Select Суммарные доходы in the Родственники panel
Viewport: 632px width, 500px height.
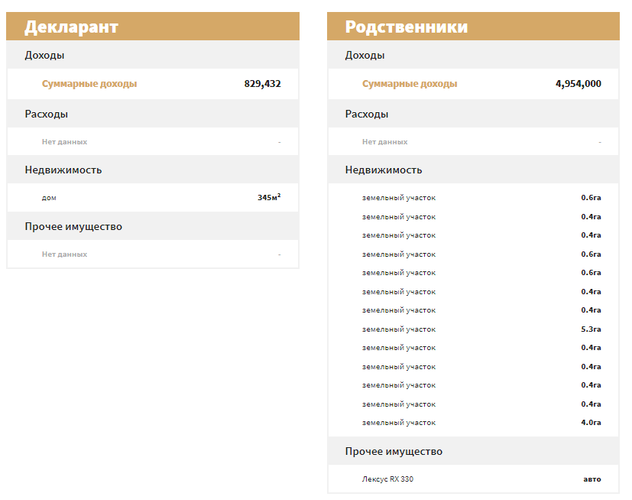(409, 84)
